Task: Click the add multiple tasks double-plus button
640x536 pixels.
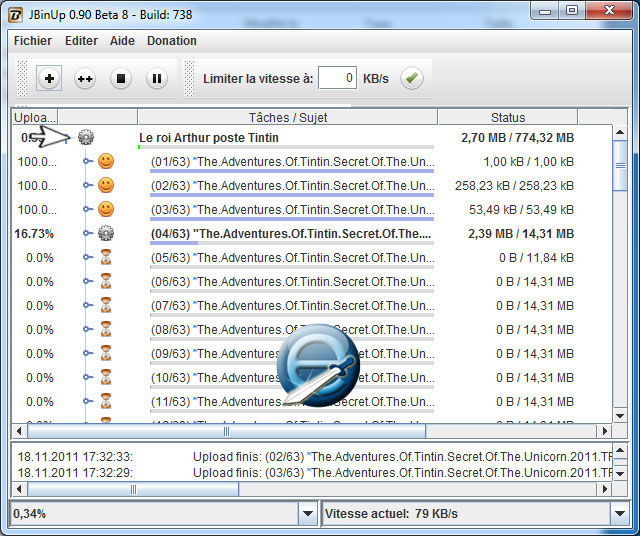Action: coord(85,78)
